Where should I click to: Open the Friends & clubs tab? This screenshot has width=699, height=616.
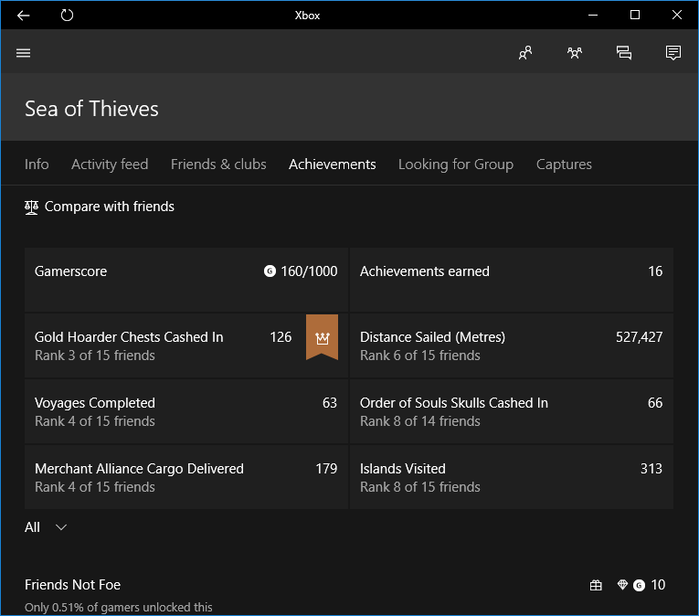tap(218, 165)
